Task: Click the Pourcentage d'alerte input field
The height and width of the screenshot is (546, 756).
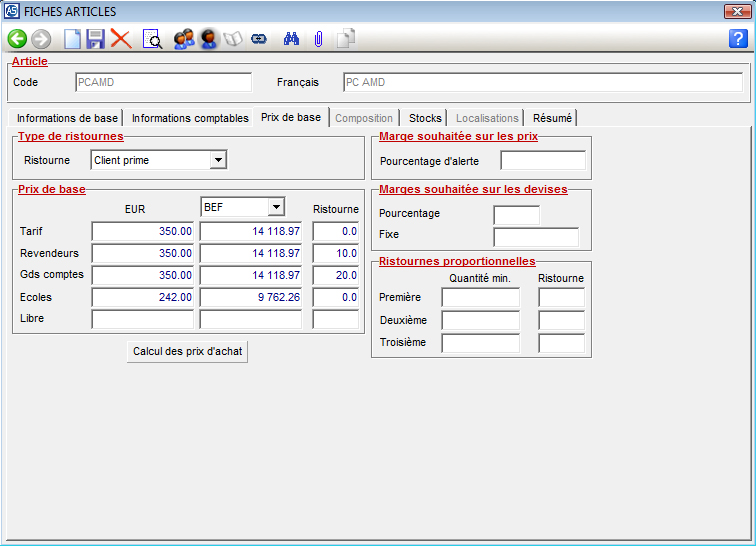Action: point(542,160)
